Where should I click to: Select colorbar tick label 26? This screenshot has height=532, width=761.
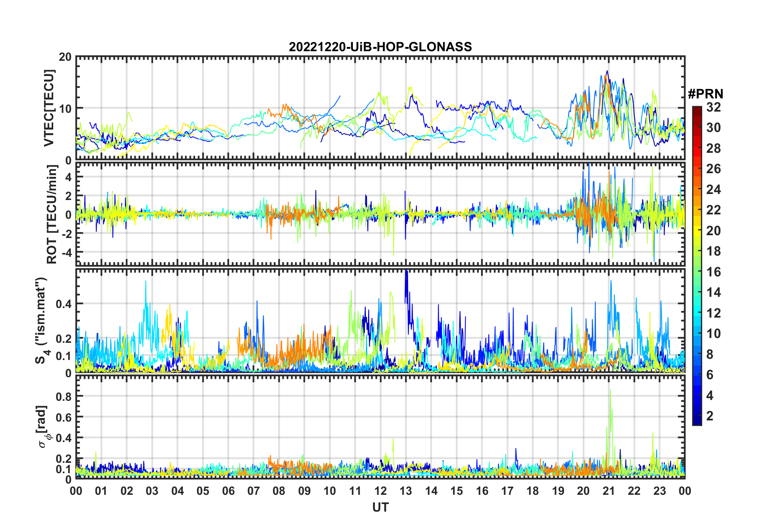tap(713, 169)
